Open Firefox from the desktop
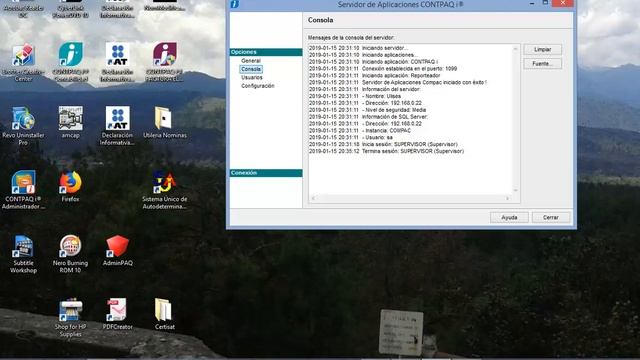 coord(71,186)
